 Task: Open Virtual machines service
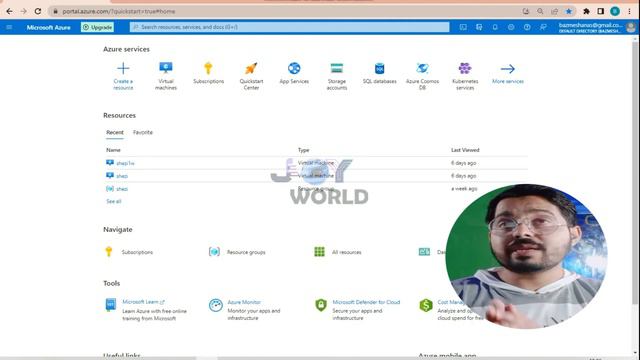[166, 68]
